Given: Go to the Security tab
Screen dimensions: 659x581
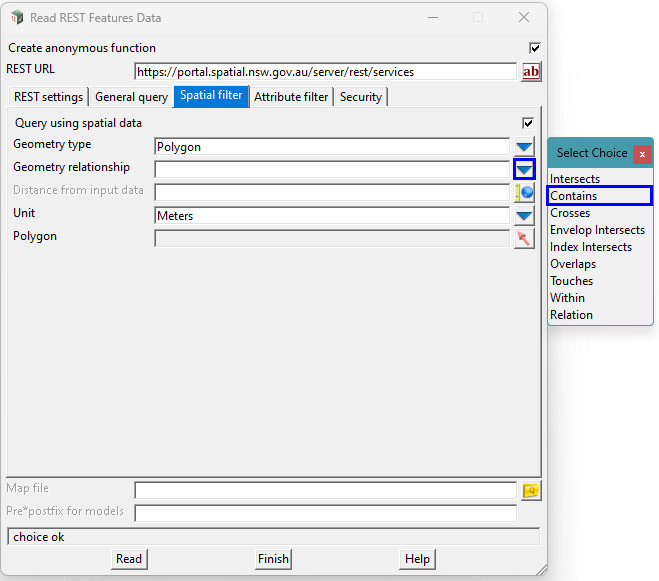Looking at the screenshot, I should pyautogui.click(x=360, y=97).
